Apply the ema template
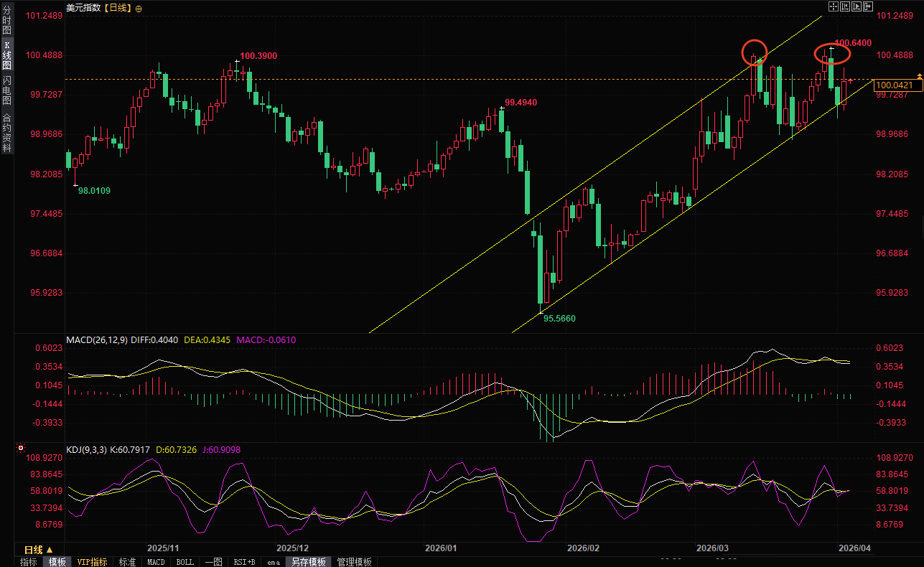Viewport: 924px width, 567px height. [274, 562]
